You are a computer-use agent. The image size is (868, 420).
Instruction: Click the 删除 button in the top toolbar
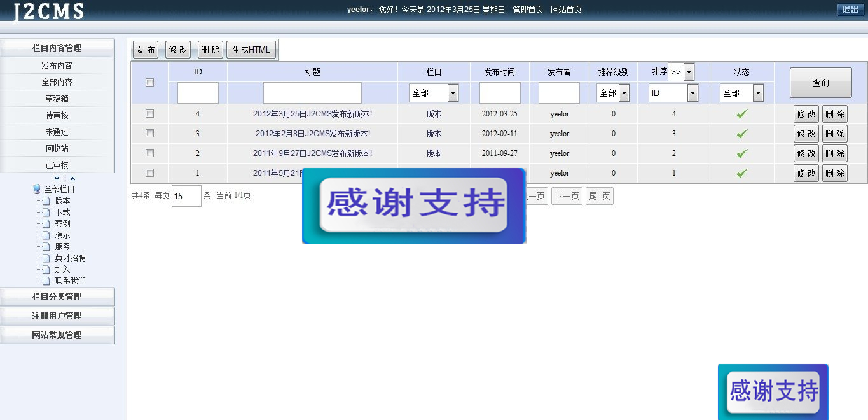[x=210, y=50]
